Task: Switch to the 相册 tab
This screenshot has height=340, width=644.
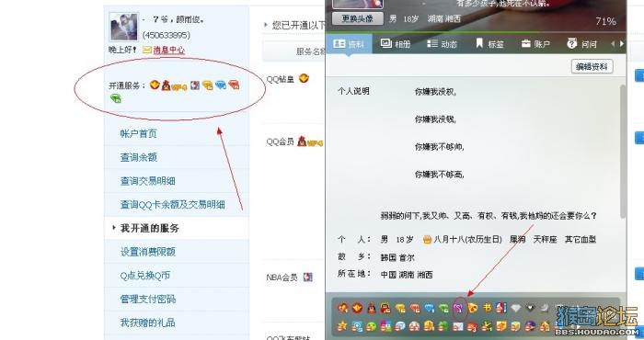Action: tap(396, 44)
